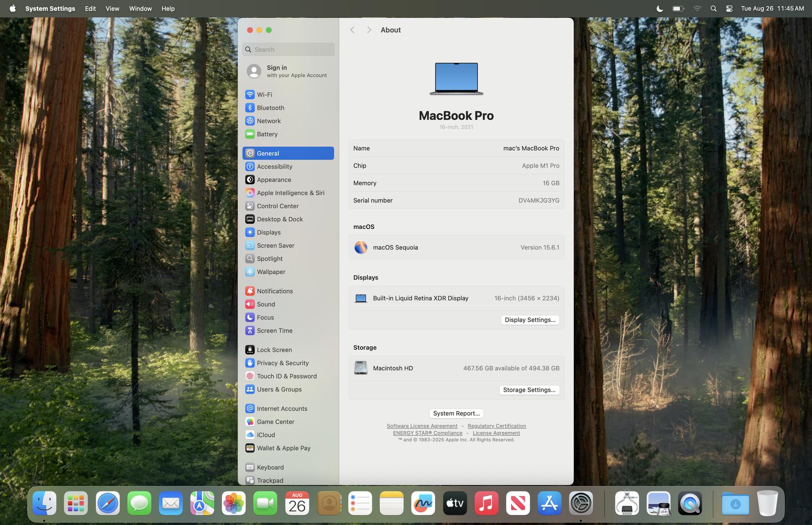812x525 pixels.
Task: Open the View menu
Action: [112, 8]
